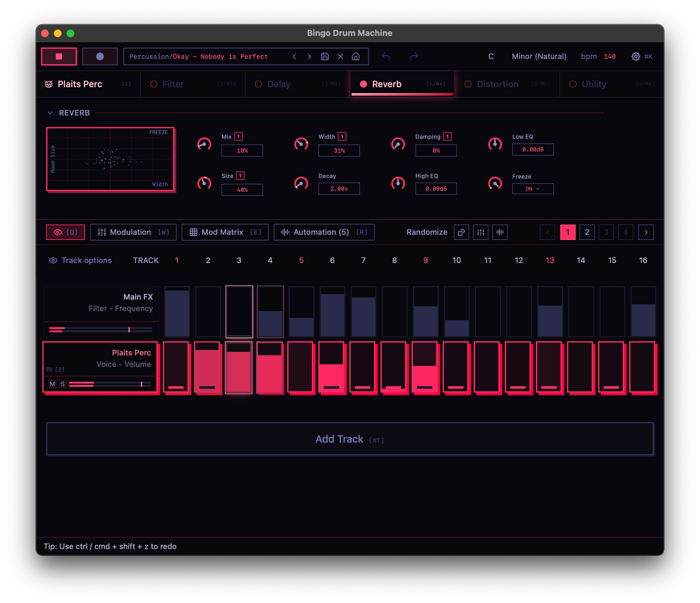This screenshot has width=700, height=603.
Task: Click the stop playback button
Action: pos(59,56)
